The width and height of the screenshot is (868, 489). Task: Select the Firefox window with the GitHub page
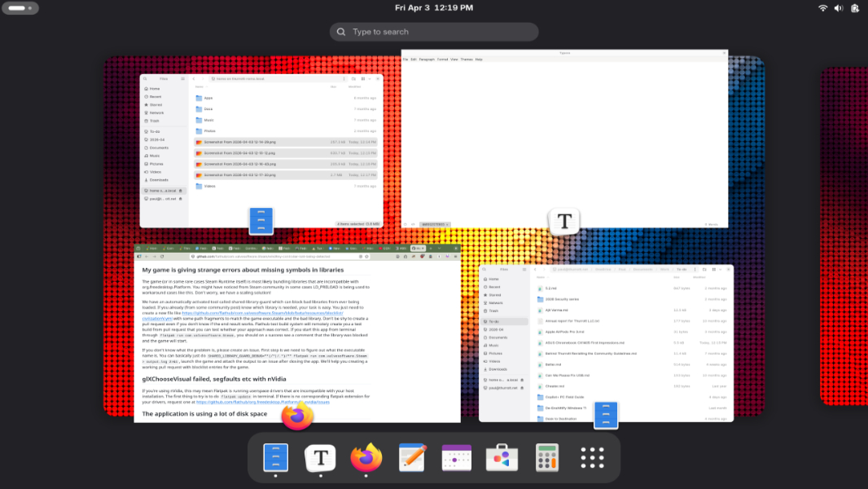pos(297,334)
